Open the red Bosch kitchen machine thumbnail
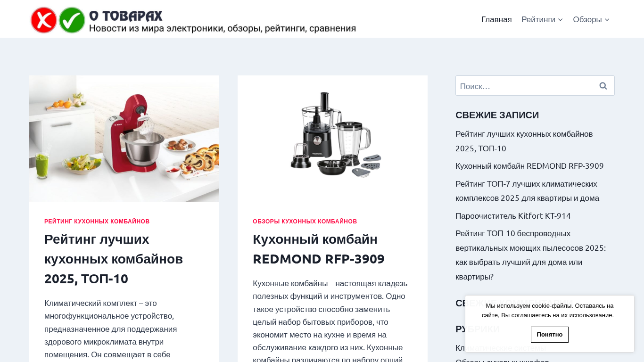 pos(124,139)
